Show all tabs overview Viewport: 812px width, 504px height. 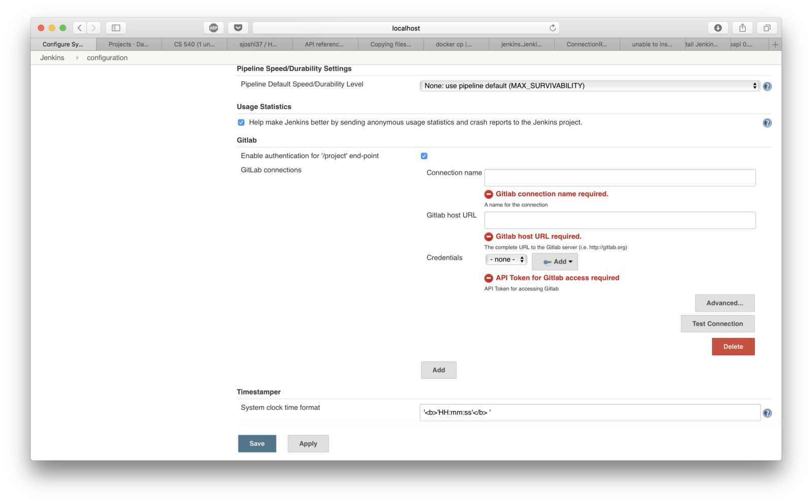(767, 28)
